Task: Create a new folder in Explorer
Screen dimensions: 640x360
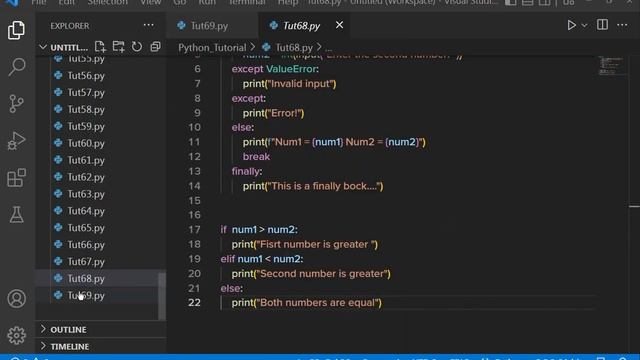Action: [119, 47]
